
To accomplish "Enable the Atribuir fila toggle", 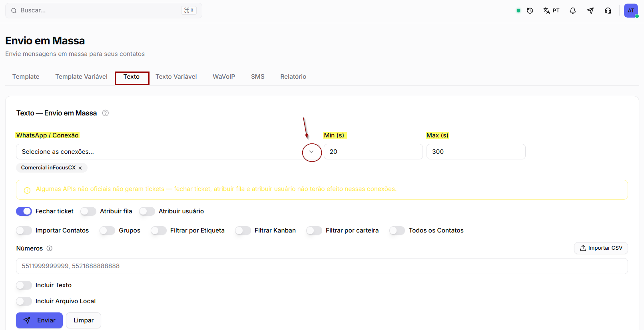I will point(88,211).
